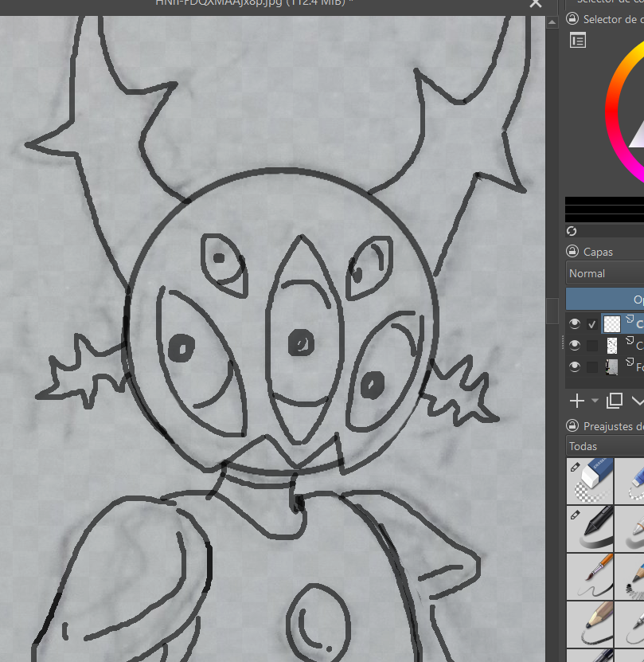Hide the selected top layer
The height and width of the screenshot is (662, 644).
[575, 323]
